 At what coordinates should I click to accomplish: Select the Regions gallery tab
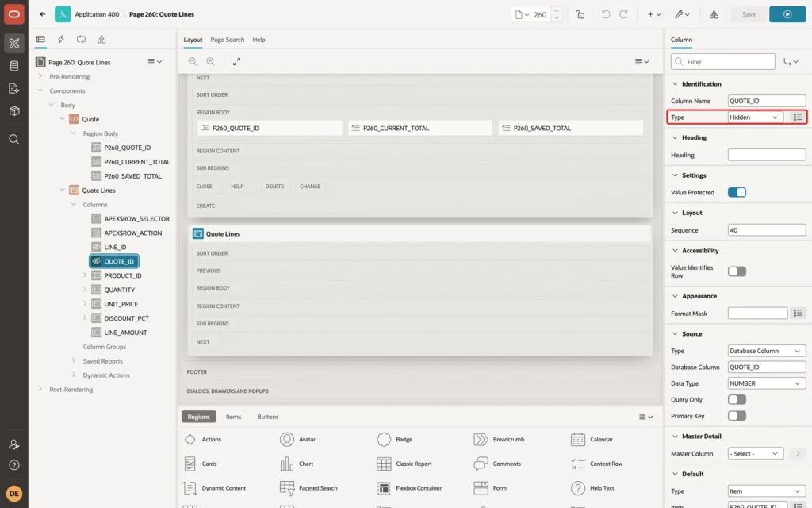click(x=198, y=417)
